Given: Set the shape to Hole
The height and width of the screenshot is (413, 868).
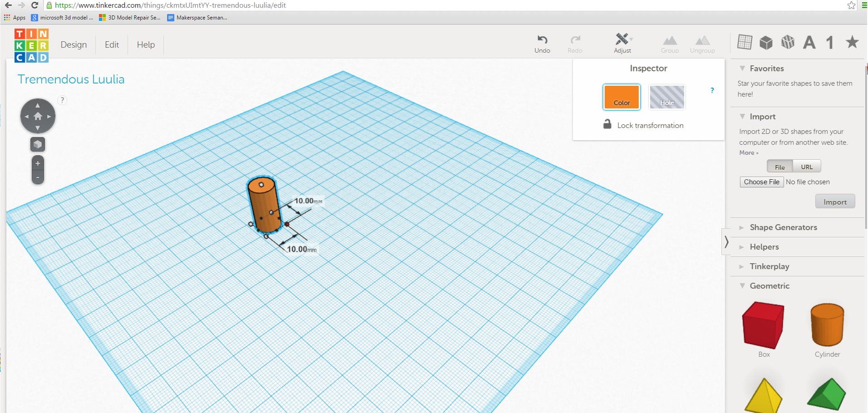Looking at the screenshot, I should click(667, 97).
